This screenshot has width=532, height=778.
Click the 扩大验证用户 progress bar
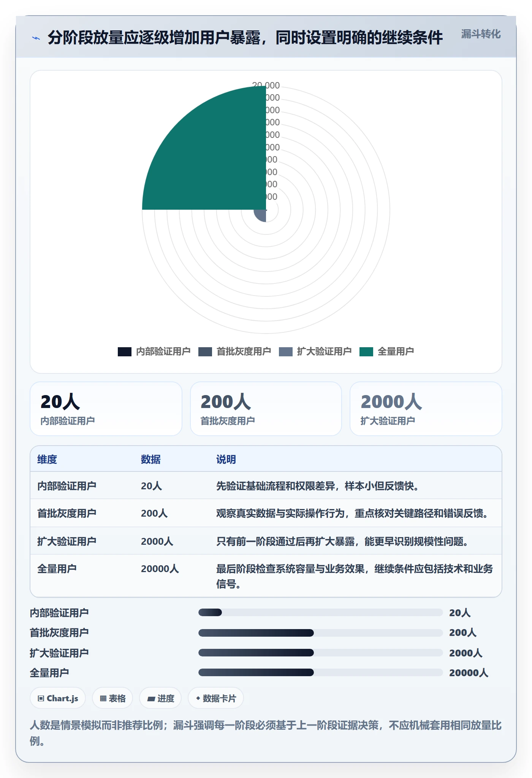click(320, 653)
